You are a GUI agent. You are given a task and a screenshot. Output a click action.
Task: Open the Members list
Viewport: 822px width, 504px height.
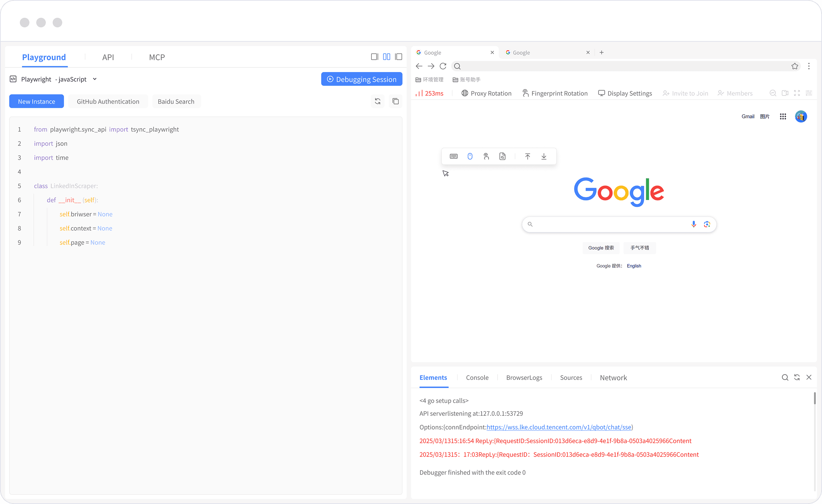(x=735, y=93)
